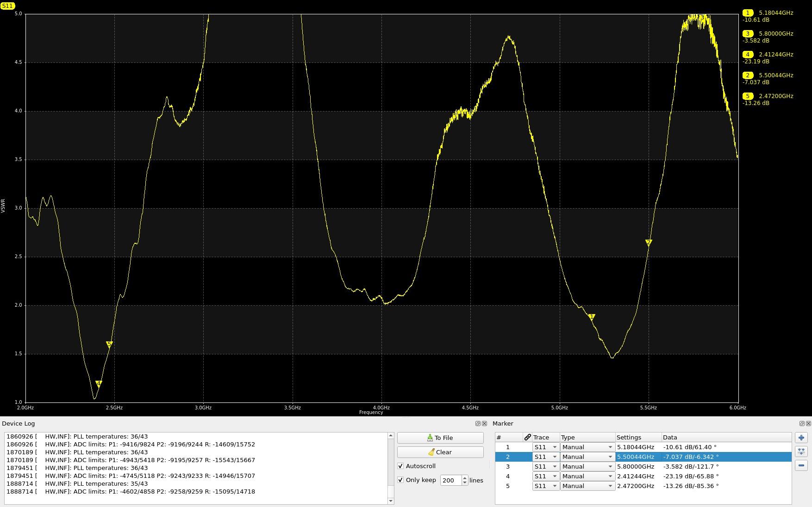Click the add marker group button

pos(801,451)
